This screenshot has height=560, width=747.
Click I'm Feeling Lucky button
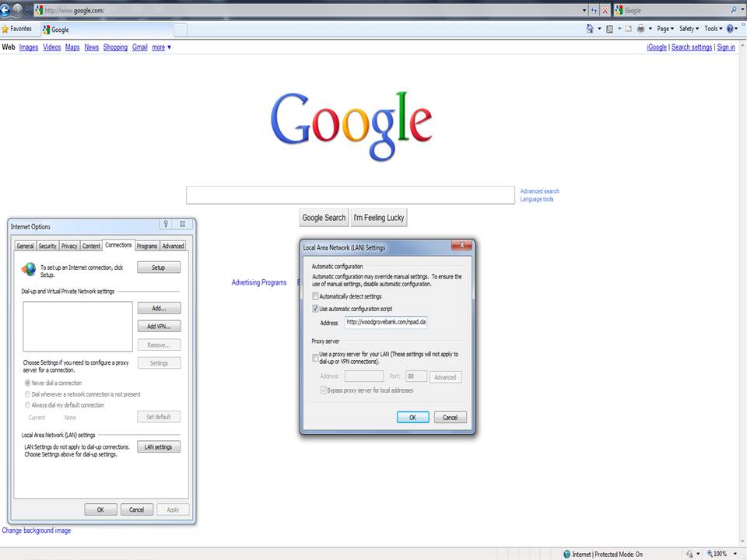pyautogui.click(x=379, y=218)
